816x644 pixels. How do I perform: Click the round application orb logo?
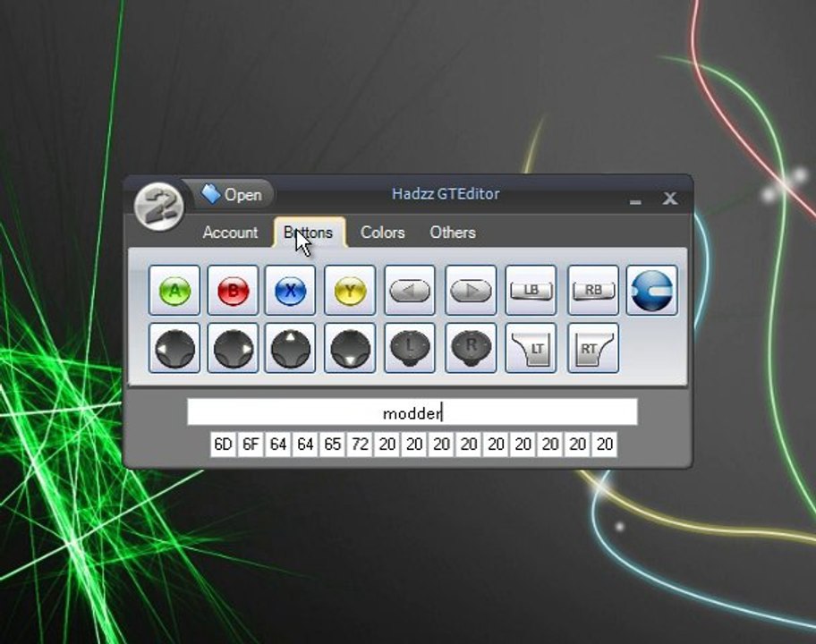click(158, 206)
